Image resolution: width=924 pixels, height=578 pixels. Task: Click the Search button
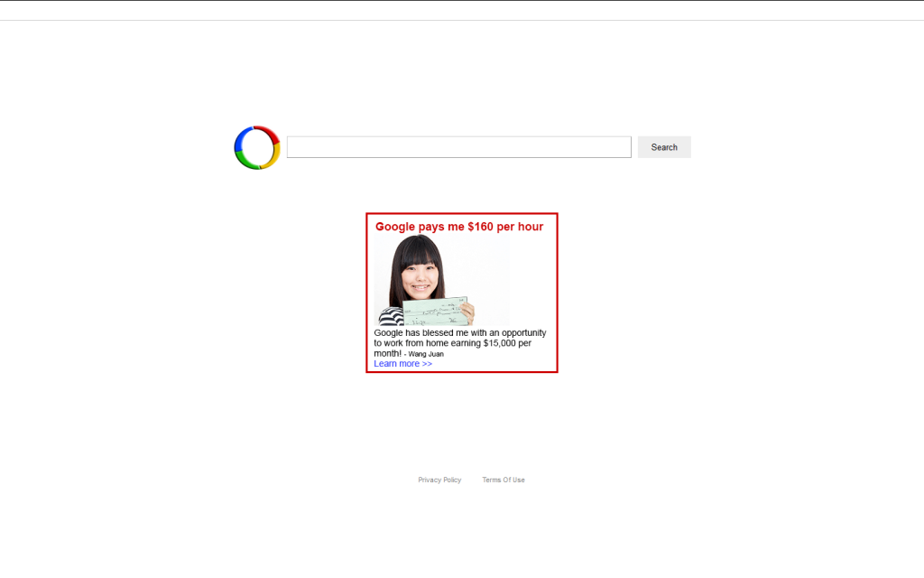click(664, 147)
